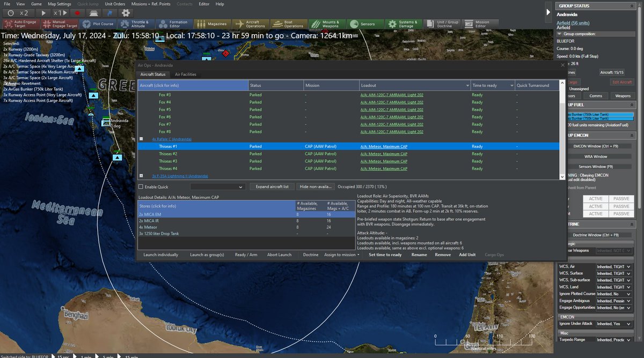The image size is (644, 358).
Task: Open the Formation Editor
Action: 173,24
